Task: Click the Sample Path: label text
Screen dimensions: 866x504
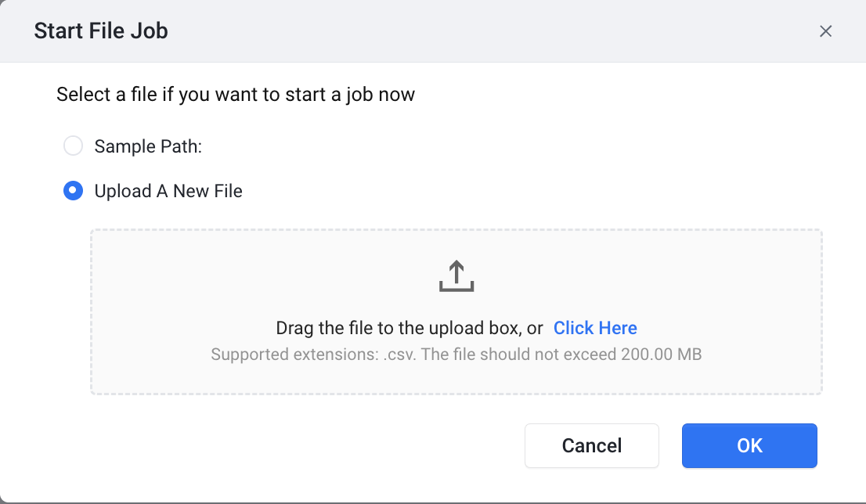Action: tap(148, 146)
